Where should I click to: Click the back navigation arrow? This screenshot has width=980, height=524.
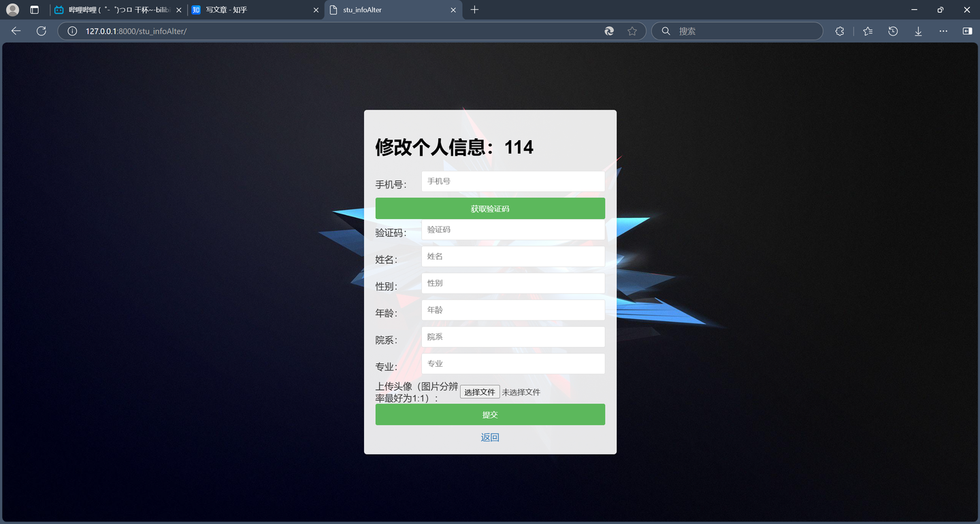pyautogui.click(x=16, y=31)
